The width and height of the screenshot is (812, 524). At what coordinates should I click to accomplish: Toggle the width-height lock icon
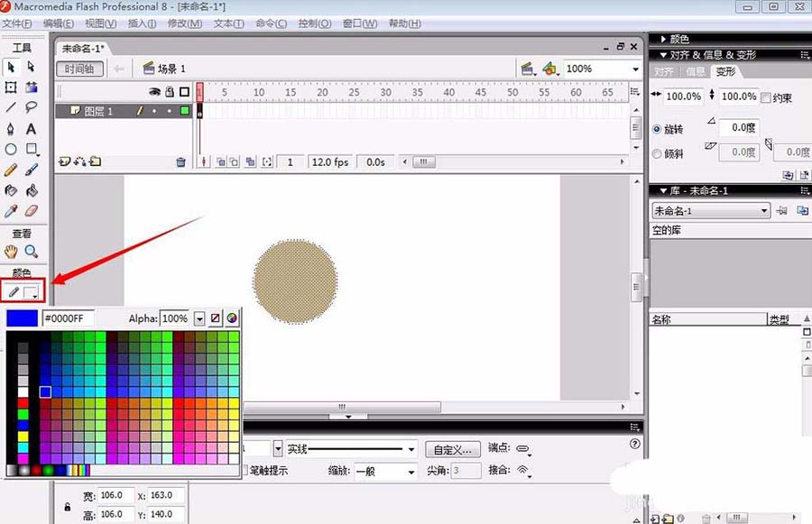68,506
